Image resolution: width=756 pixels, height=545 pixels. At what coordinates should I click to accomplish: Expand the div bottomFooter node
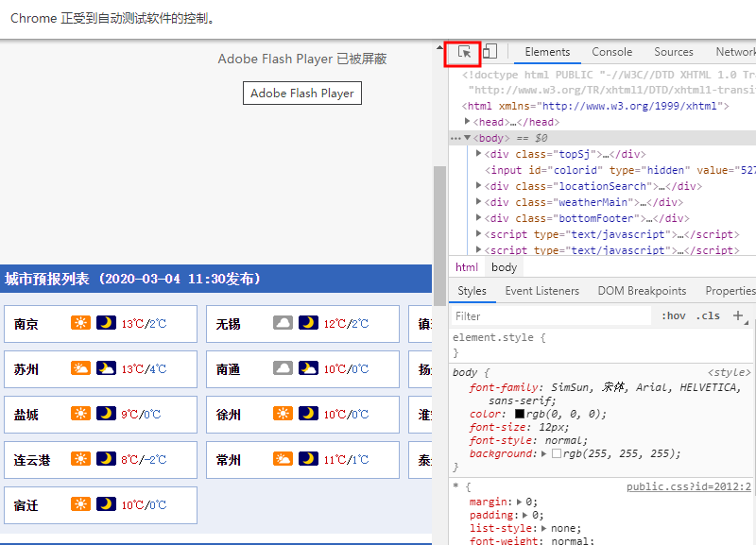coord(478,218)
